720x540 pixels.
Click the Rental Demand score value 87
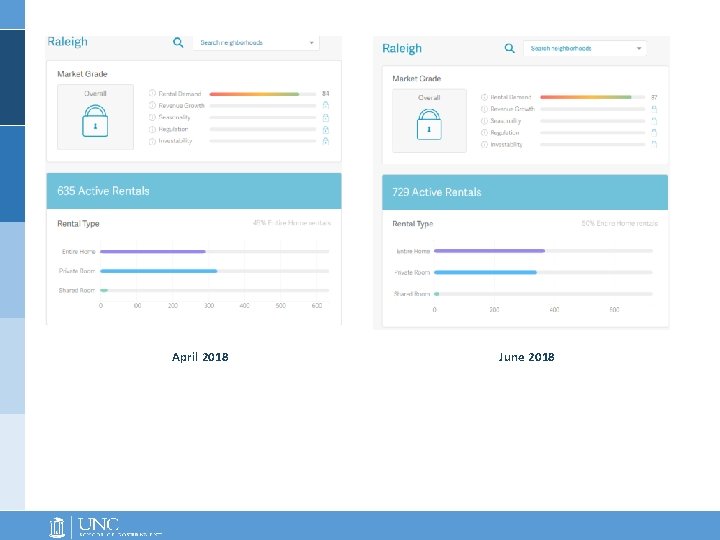tap(654, 97)
